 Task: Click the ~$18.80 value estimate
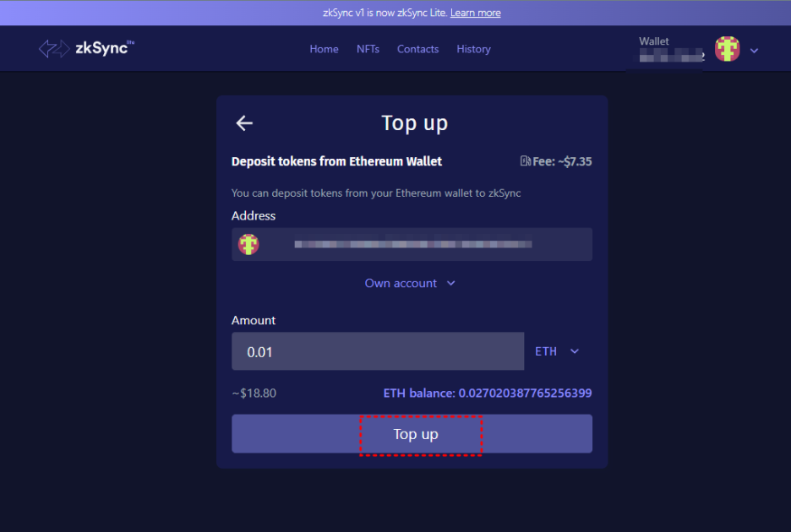pos(254,393)
